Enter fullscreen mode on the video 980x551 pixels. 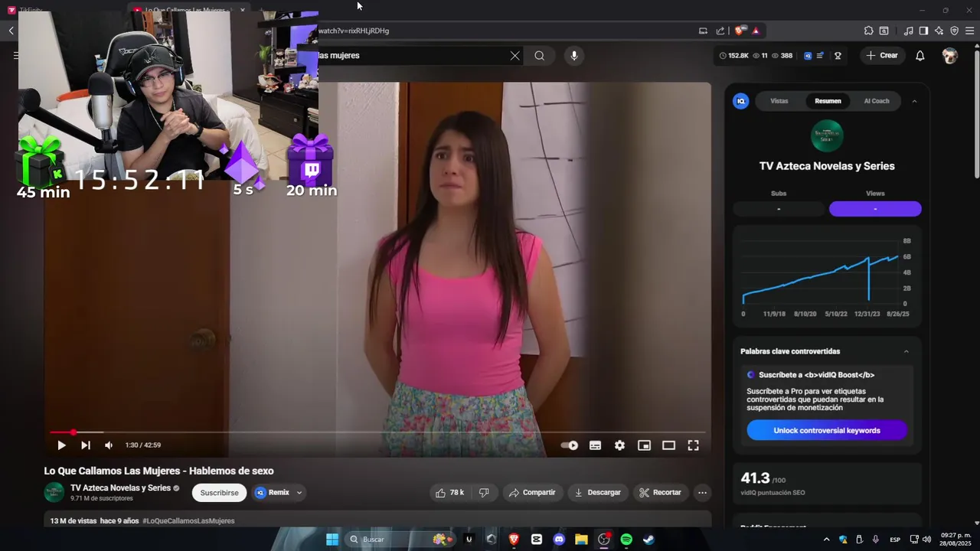point(693,445)
